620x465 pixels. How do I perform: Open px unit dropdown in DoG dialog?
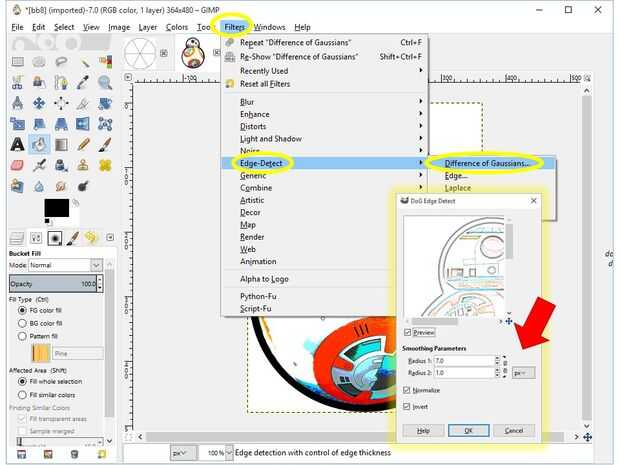[524, 372]
